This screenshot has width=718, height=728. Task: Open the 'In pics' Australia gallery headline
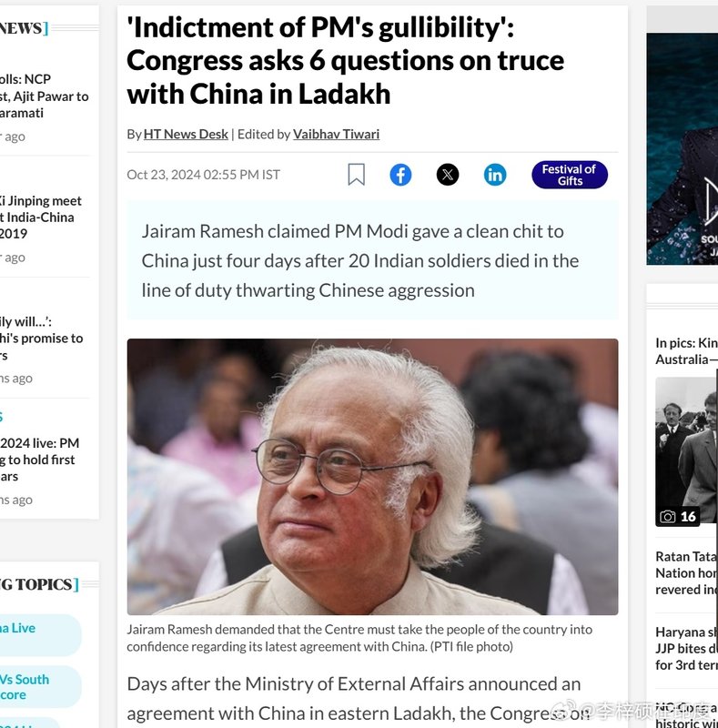pos(686,351)
